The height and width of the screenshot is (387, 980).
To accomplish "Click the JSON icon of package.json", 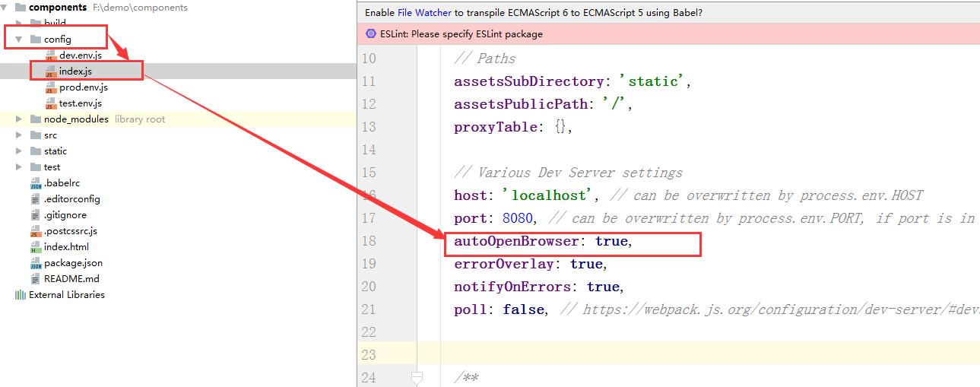I will click(36, 263).
